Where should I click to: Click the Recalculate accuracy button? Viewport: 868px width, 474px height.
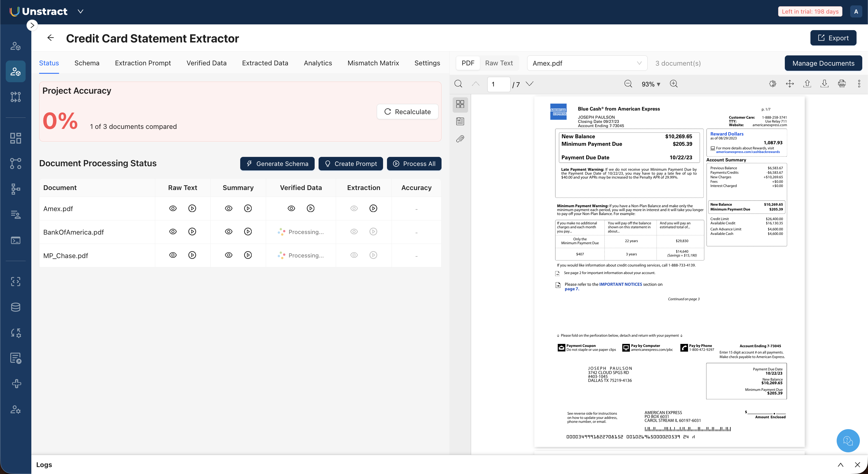click(407, 112)
